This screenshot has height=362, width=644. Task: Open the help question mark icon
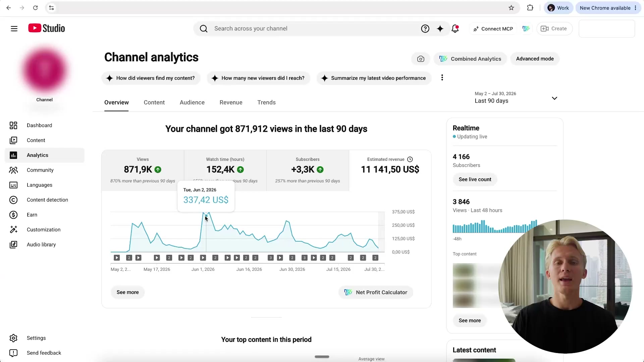(425, 29)
